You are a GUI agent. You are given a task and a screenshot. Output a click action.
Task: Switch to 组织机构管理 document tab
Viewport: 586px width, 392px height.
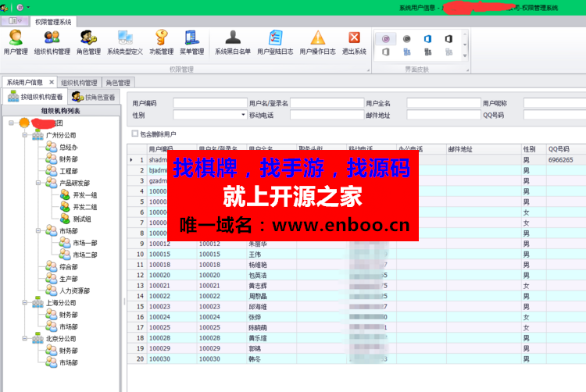[x=79, y=83]
